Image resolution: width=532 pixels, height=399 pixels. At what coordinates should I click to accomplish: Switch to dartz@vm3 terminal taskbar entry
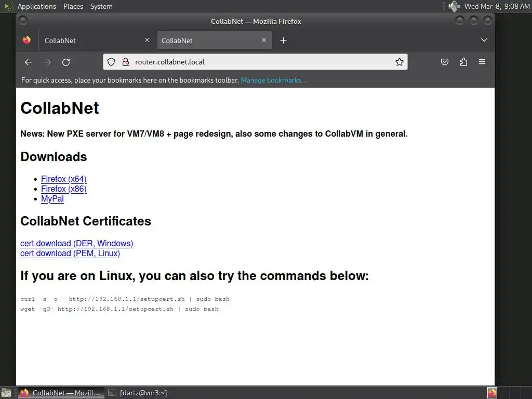click(x=138, y=393)
